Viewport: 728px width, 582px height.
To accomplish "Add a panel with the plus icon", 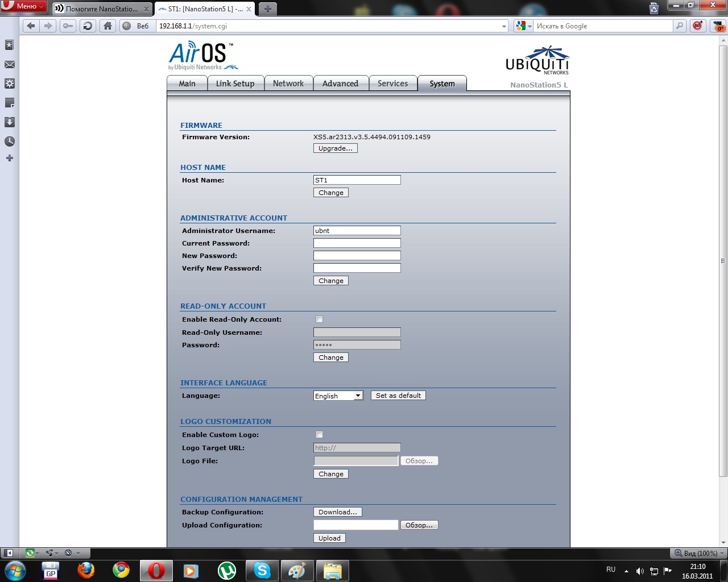I will coord(9,158).
